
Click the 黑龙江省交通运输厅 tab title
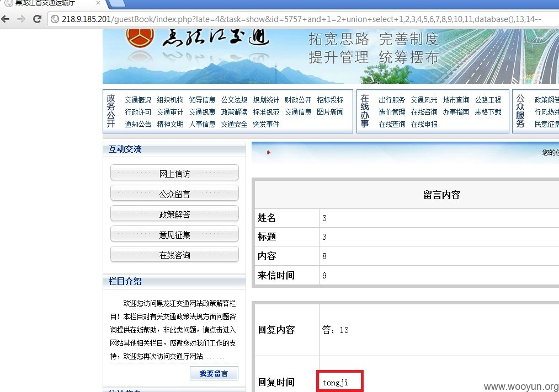45,3
